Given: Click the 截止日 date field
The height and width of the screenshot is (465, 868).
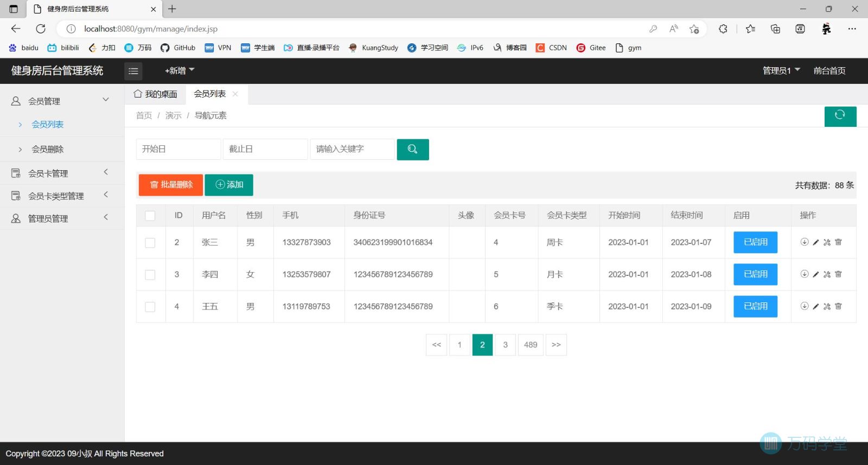Looking at the screenshot, I should tap(265, 149).
